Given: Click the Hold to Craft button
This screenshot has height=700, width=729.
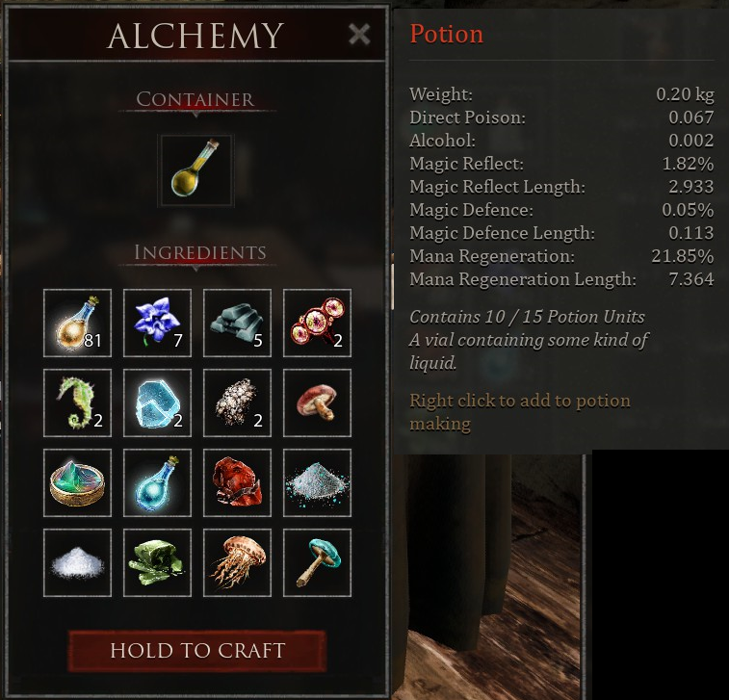Looking at the screenshot, I should (197, 651).
